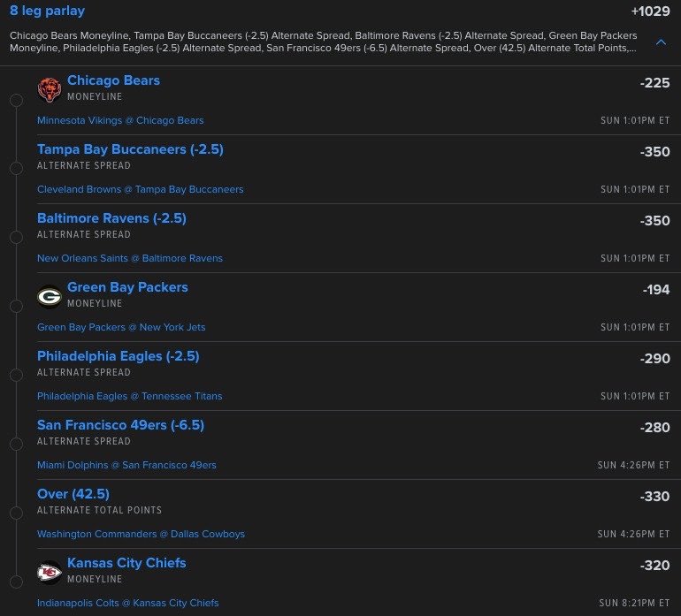Click SUN 4:26PM ET for Commanders game

tap(633, 534)
